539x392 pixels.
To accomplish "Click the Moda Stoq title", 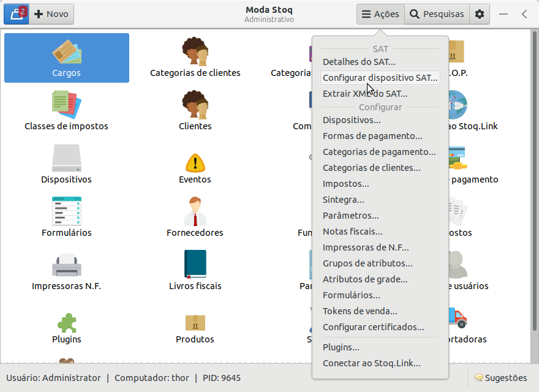I will [x=269, y=10].
